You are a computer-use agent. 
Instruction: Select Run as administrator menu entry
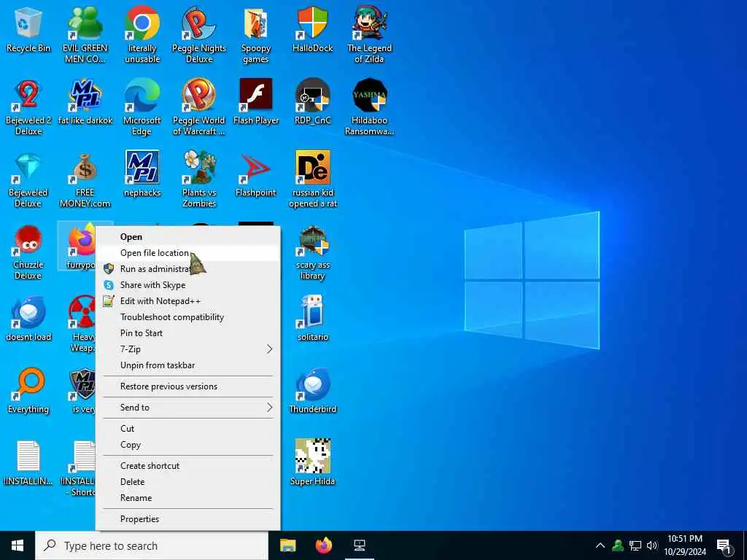coord(187,269)
